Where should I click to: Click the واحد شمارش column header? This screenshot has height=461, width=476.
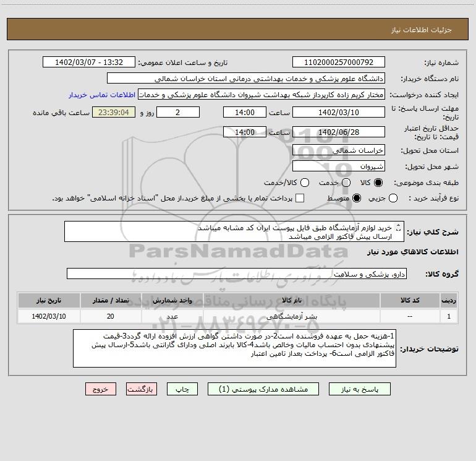(x=172, y=301)
